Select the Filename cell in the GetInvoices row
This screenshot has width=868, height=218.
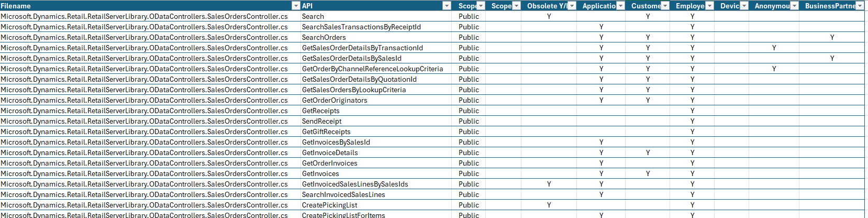pos(150,173)
